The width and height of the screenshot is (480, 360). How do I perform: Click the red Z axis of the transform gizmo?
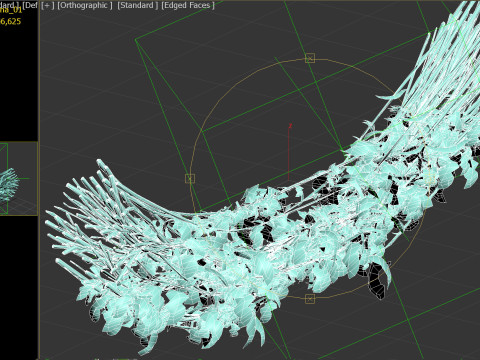pyautogui.click(x=289, y=153)
